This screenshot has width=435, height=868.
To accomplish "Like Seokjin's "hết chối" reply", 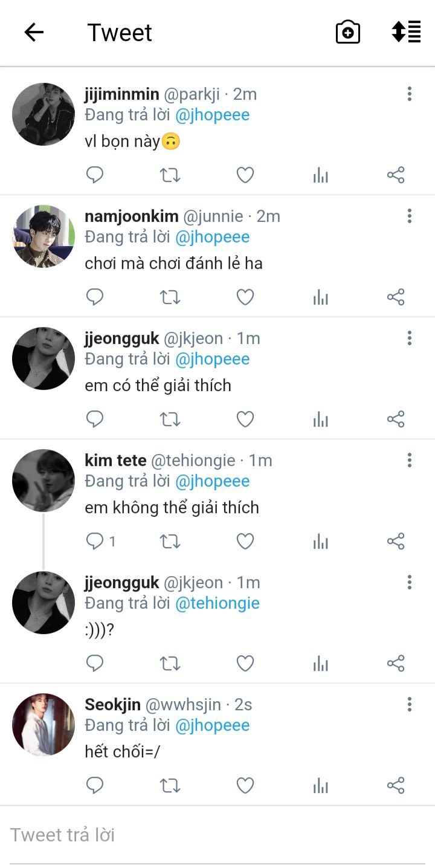I will (x=245, y=786).
